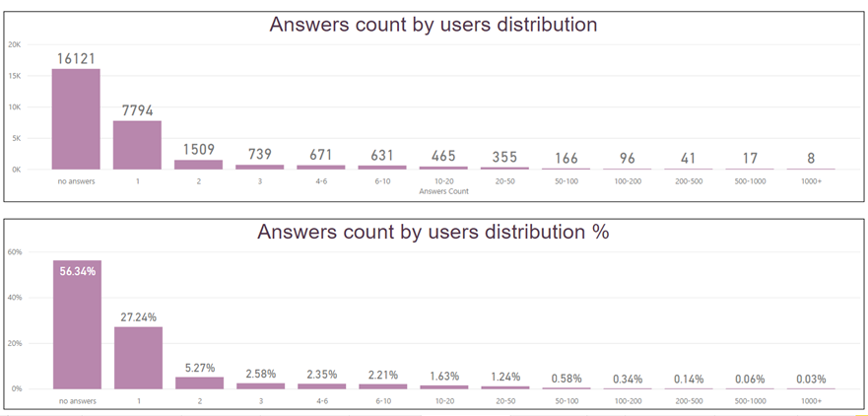Click the 1509 data bar
This screenshot has height=416, width=868.
pyautogui.click(x=198, y=164)
